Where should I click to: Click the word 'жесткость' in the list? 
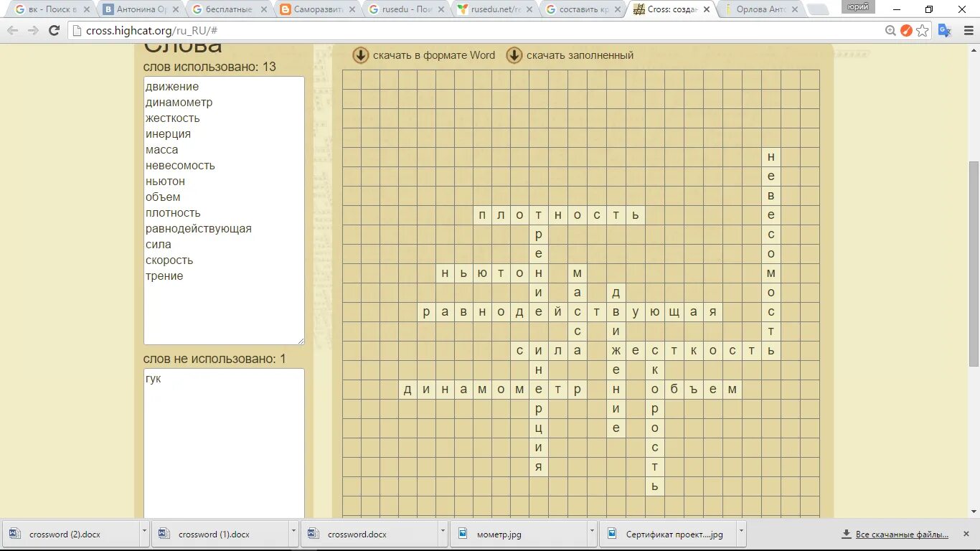173,118
